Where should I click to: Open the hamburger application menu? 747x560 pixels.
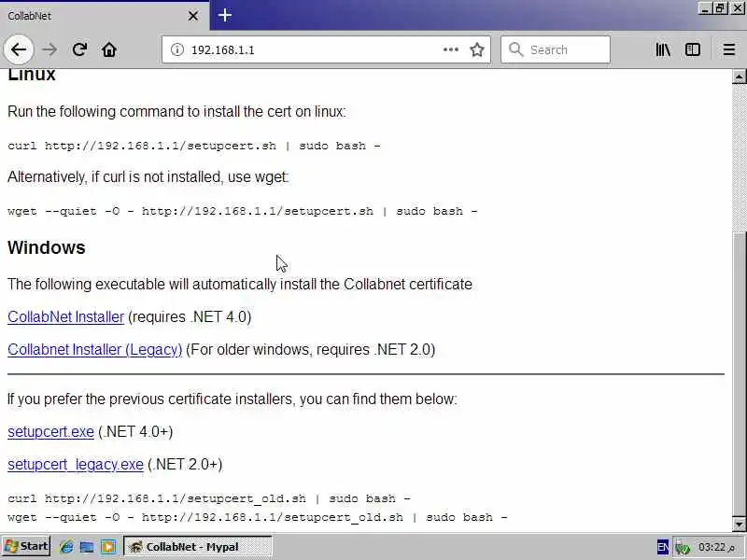[729, 49]
